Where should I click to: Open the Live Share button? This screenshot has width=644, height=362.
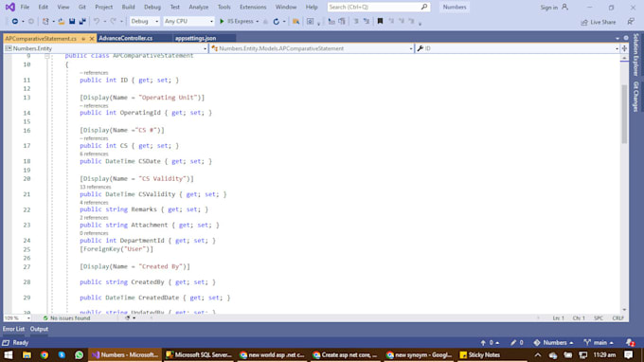(x=599, y=22)
